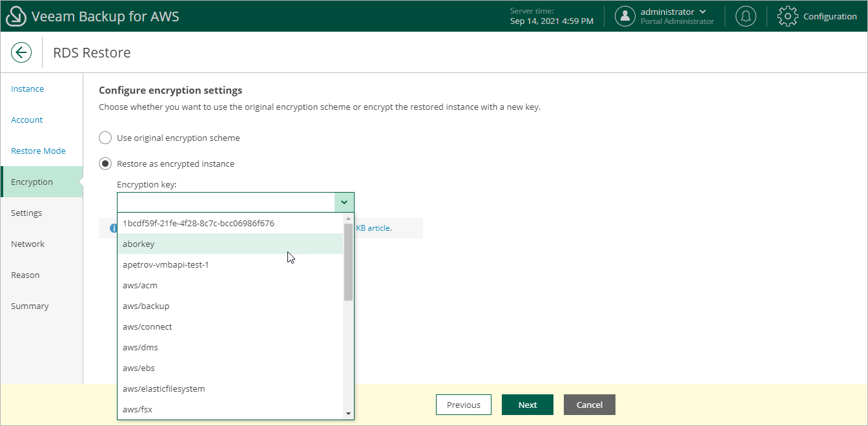Choose key 1bcdf59f-21fe-4f28-8c7c-bcc06986f676

[x=230, y=223]
